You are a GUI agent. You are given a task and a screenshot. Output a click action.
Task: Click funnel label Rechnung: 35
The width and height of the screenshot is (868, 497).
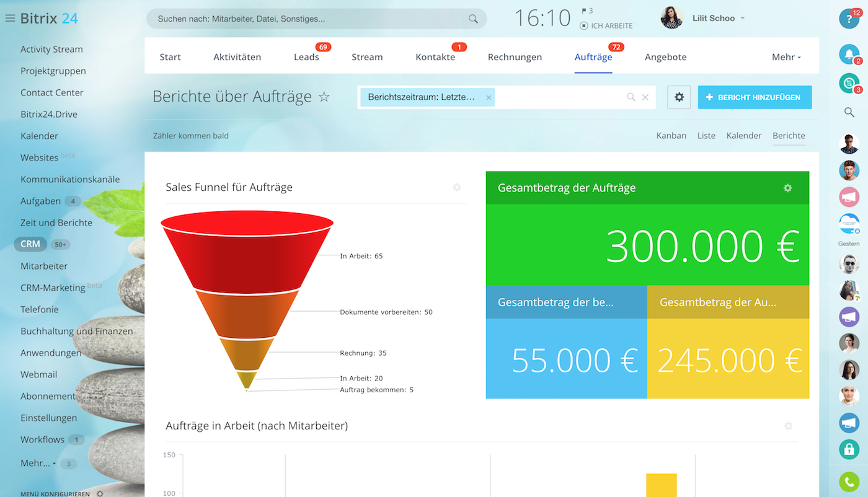[x=363, y=353]
